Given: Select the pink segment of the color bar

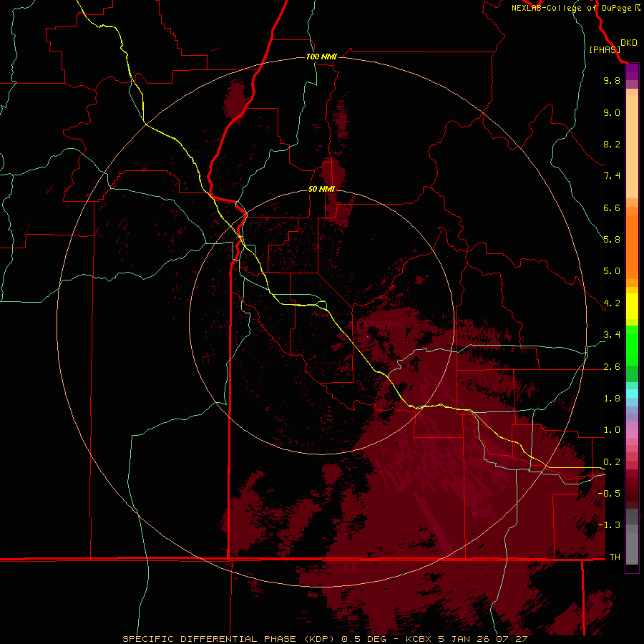Looking at the screenshot, I should tap(632, 434).
